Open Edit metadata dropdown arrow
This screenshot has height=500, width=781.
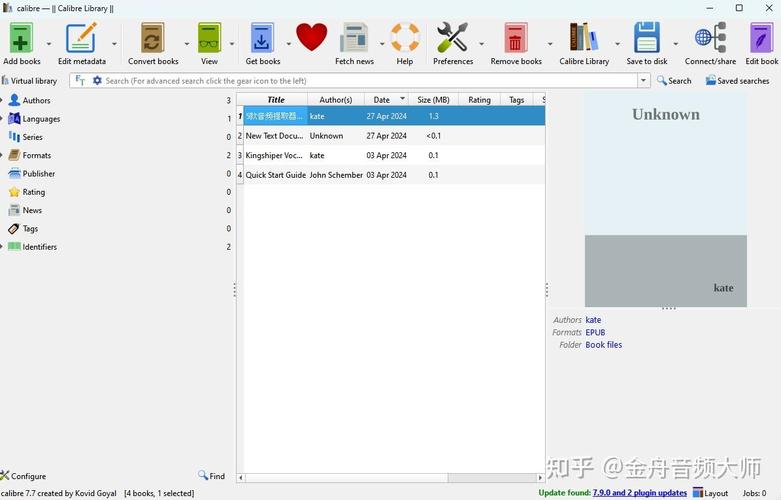pos(114,44)
